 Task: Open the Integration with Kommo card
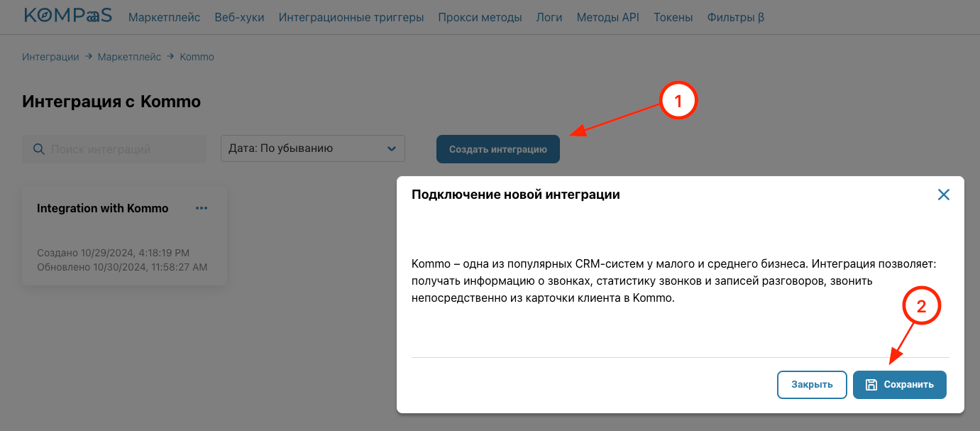point(124,236)
